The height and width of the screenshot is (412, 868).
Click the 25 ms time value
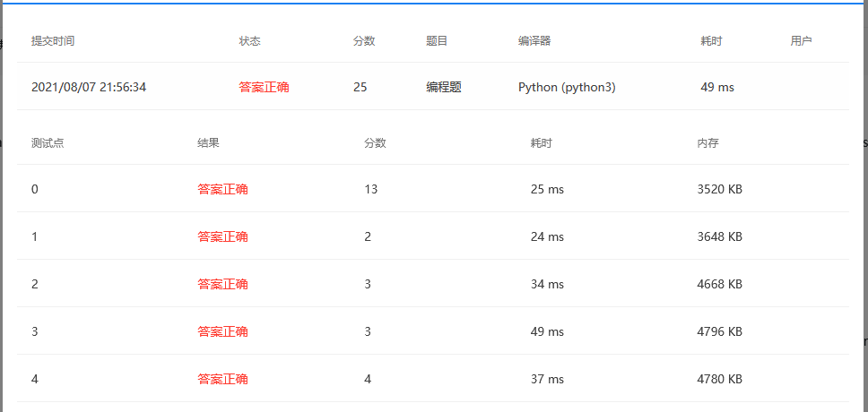547,189
